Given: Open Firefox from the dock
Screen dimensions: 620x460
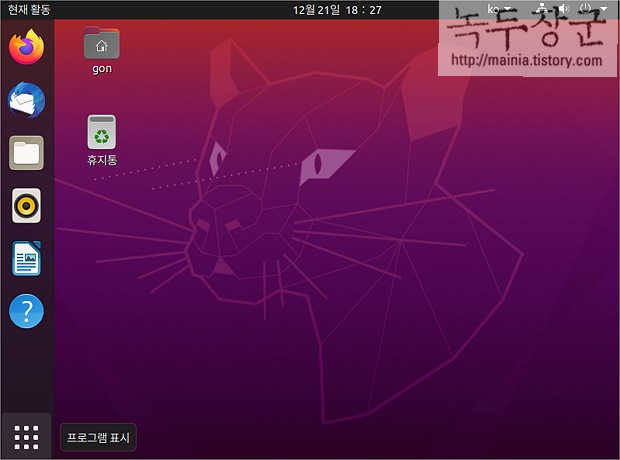Looking at the screenshot, I should (26, 47).
